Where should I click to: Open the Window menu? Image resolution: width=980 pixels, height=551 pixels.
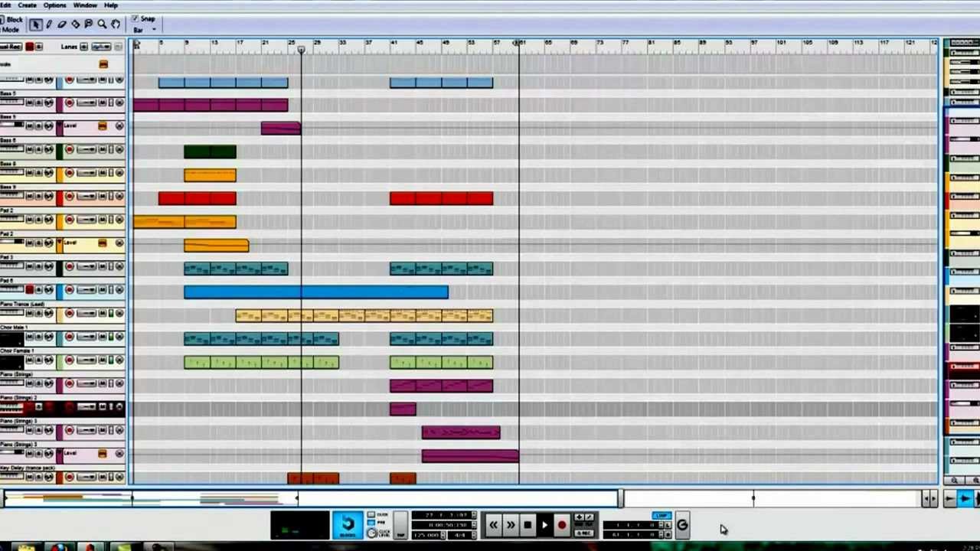85,5
